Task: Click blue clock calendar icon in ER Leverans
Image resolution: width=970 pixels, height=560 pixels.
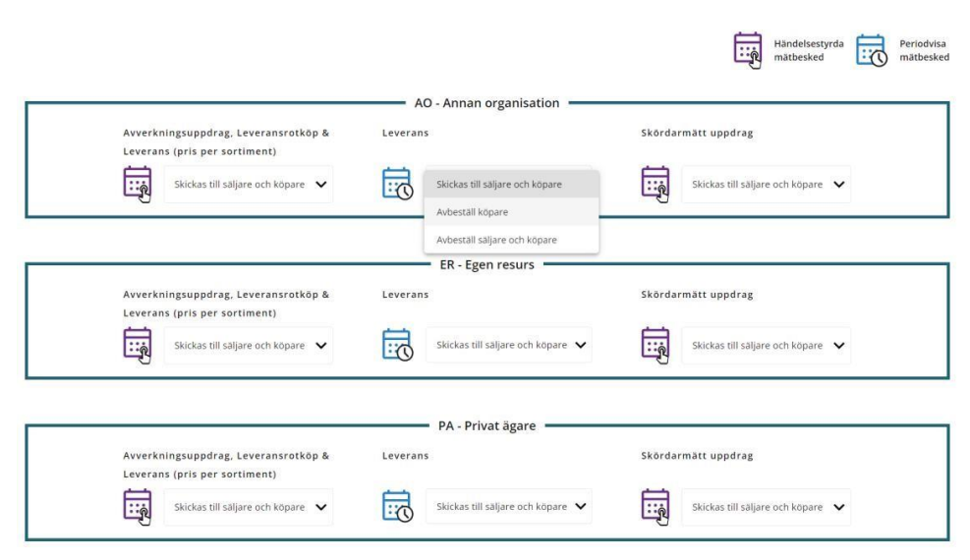Action: point(397,345)
